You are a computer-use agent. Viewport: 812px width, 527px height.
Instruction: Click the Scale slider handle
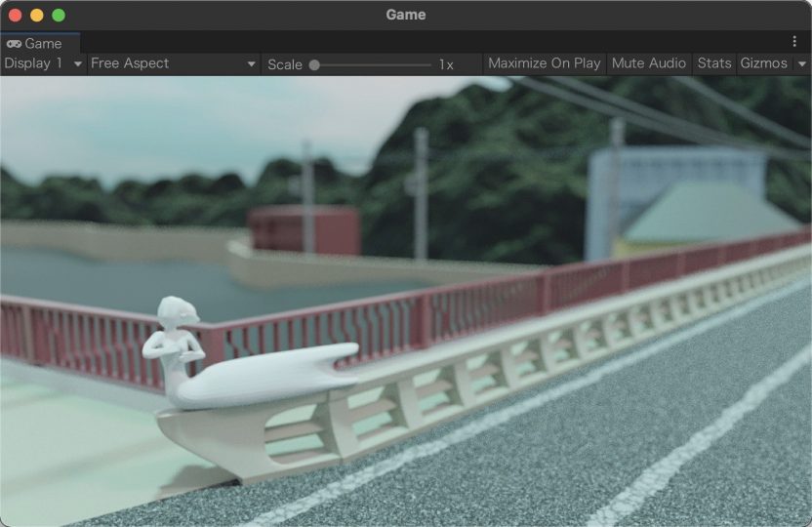(x=314, y=64)
